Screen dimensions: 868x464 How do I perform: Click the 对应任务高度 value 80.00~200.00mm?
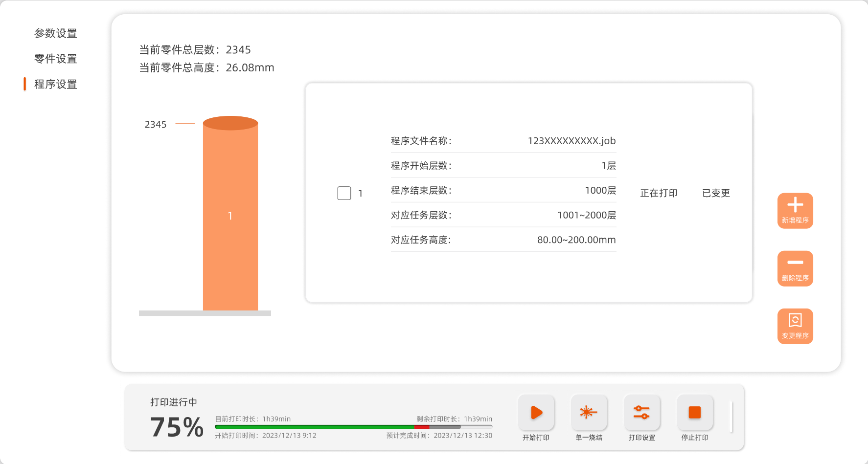(x=576, y=240)
